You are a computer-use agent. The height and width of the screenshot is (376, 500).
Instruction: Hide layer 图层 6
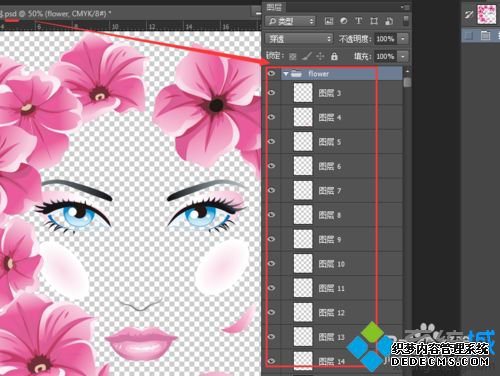pos(272,166)
